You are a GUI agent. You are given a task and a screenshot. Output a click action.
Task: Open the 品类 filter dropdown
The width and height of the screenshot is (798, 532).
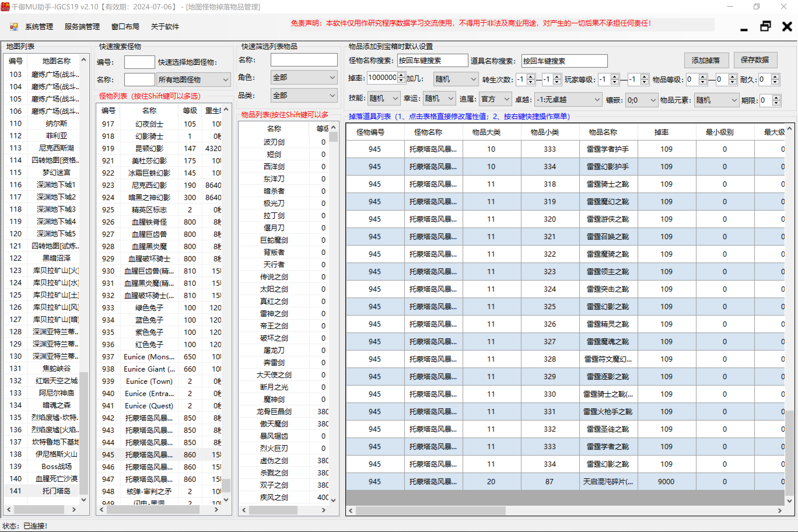(304, 96)
